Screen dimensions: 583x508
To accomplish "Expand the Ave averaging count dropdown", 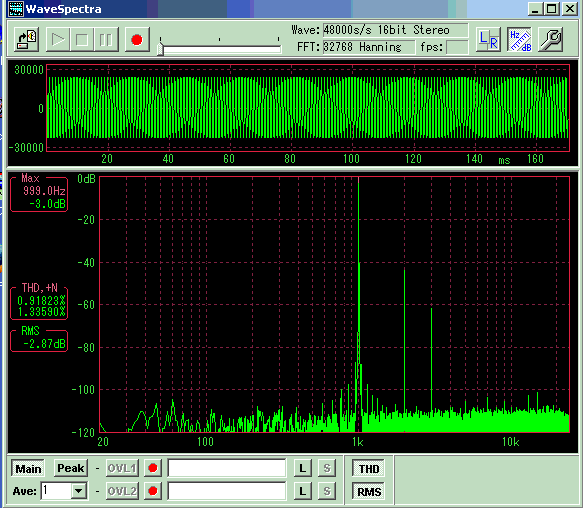I will pos(79,491).
